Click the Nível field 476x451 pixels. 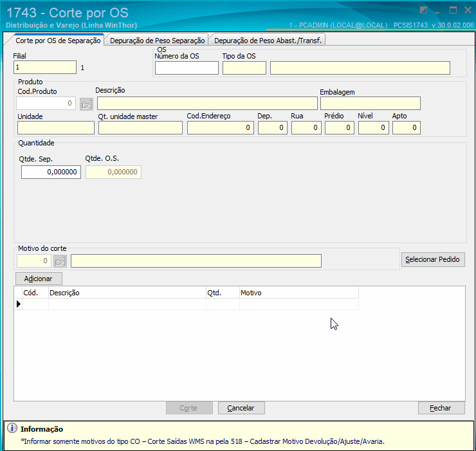click(373, 128)
